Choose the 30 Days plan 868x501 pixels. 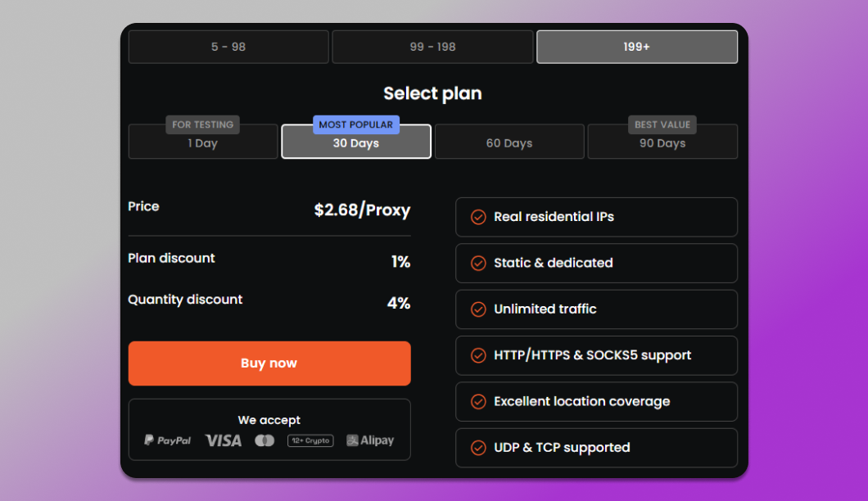coord(356,142)
